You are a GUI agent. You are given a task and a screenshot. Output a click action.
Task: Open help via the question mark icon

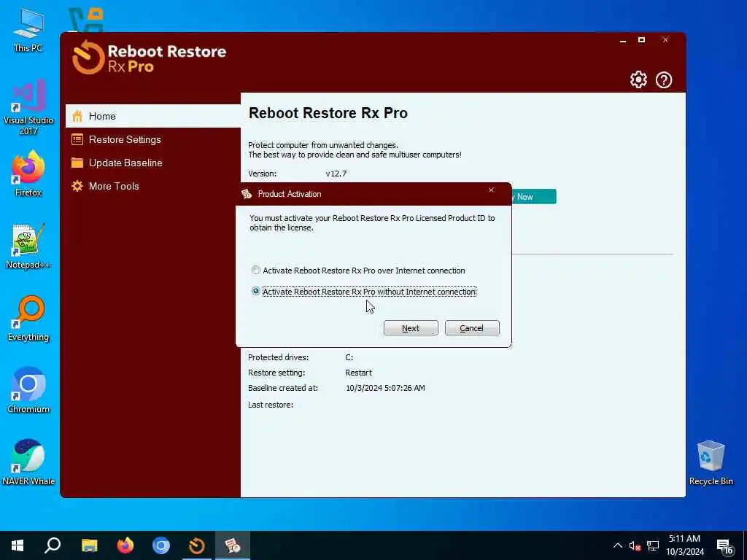coord(664,79)
